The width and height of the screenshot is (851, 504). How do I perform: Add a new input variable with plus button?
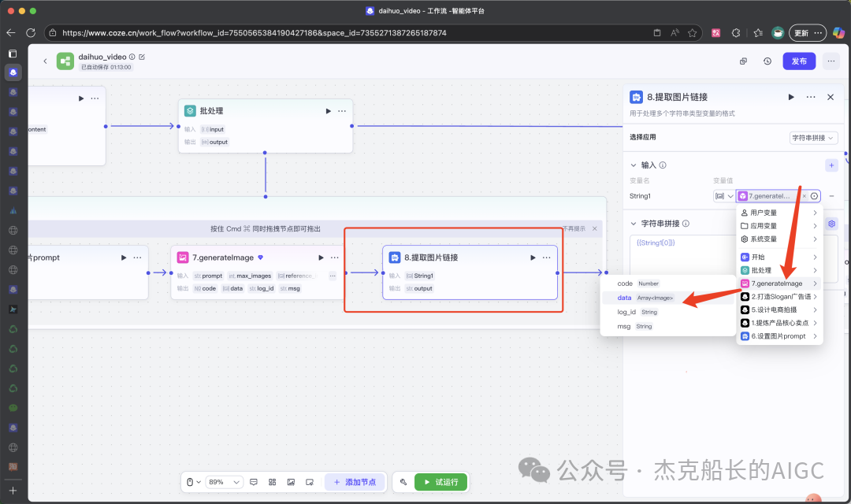[831, 165]
